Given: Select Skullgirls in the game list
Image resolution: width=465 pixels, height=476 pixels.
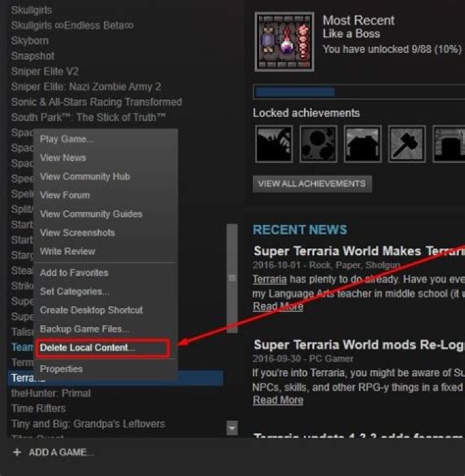Looking at the screenshot, I should click(31, 10).
